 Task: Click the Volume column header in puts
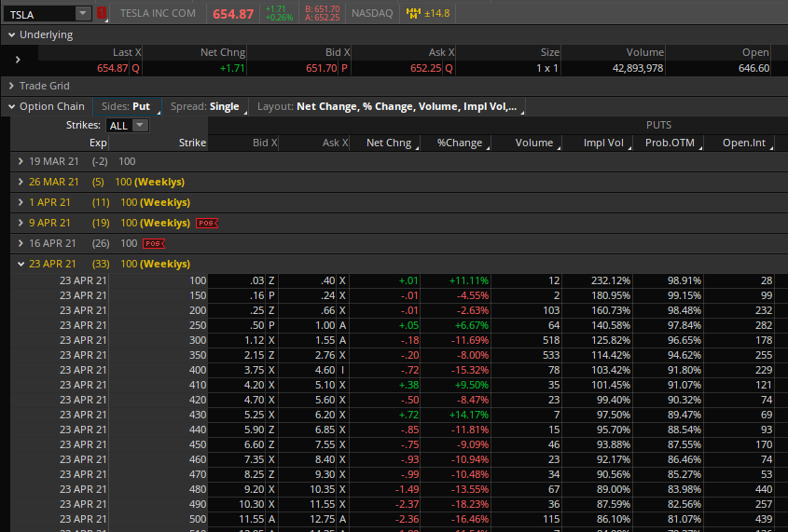(527, 143)
